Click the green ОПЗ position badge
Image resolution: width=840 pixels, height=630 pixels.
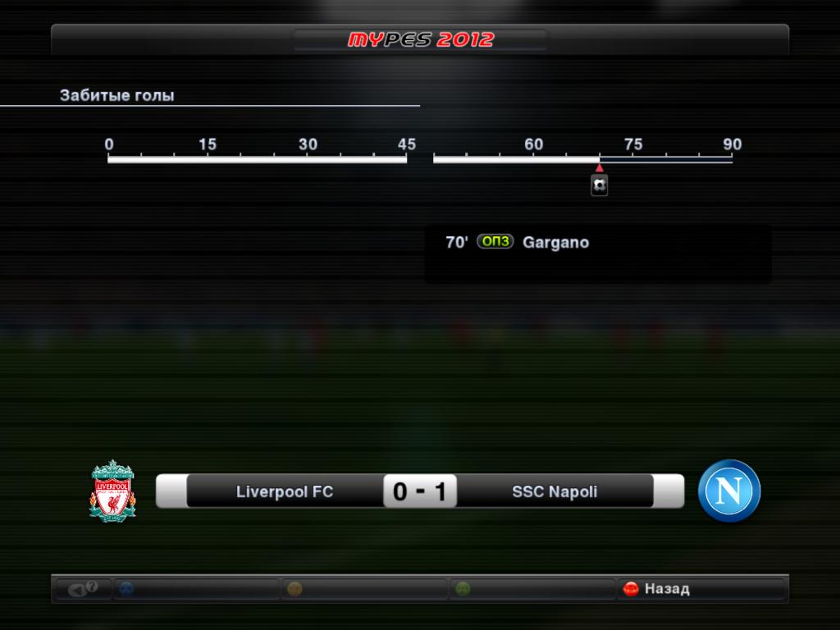coord(495,242)
